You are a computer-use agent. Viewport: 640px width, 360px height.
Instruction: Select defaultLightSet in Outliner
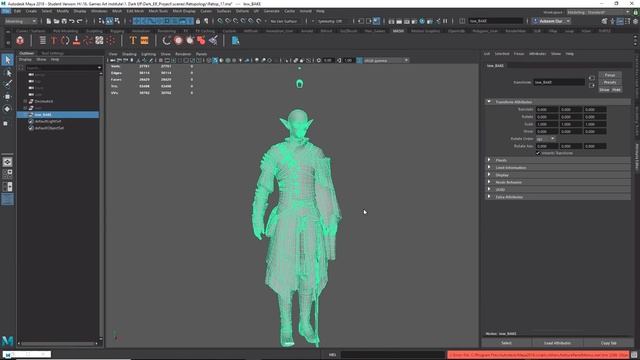[x=48, y=121]
